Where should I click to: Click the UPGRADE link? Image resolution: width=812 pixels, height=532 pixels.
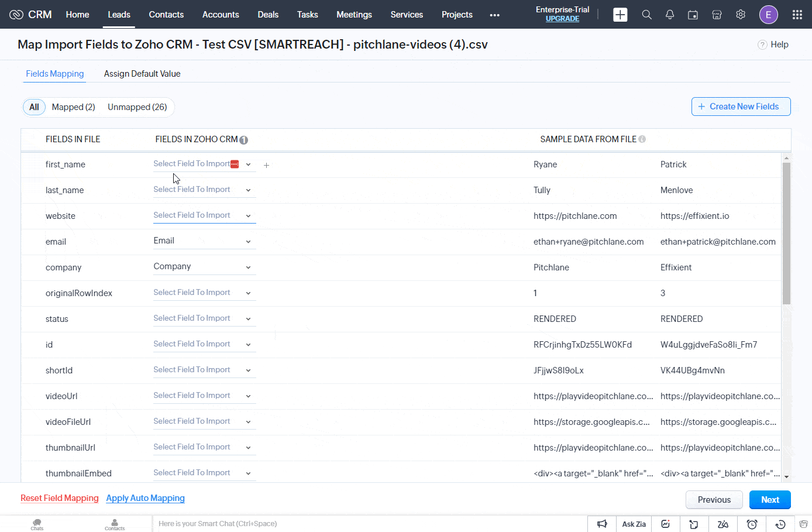[x=562, y=19]
